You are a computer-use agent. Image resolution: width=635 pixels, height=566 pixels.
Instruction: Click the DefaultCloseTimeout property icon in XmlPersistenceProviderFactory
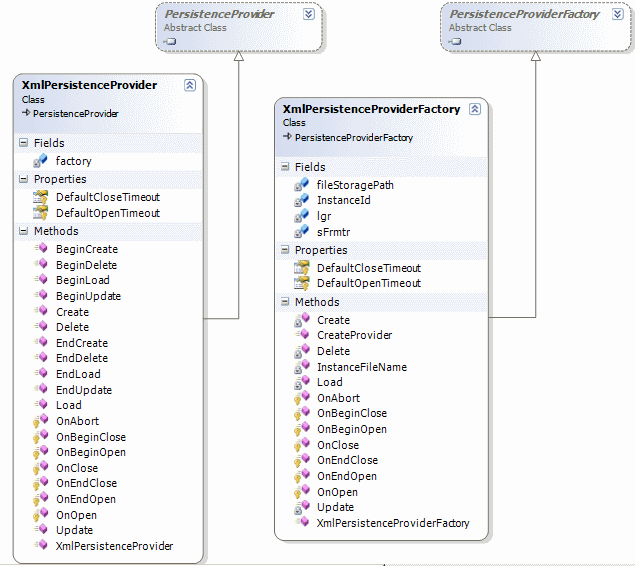click(301, 268)
